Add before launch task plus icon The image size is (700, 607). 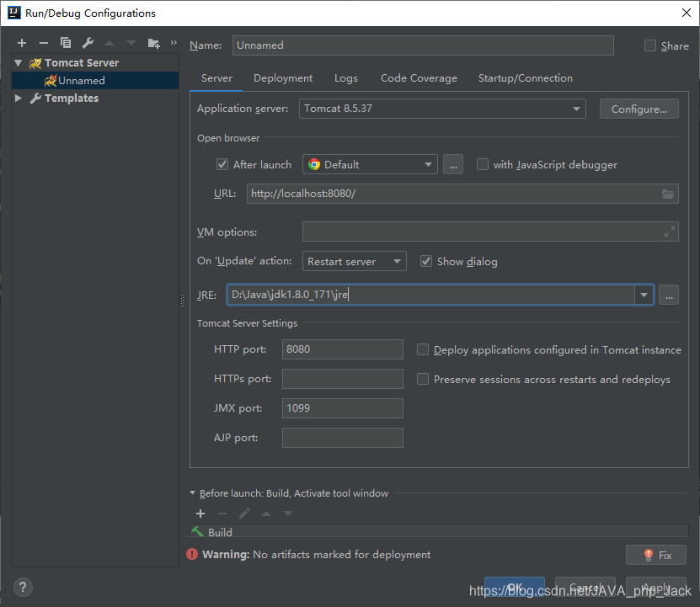coord(200,514)
